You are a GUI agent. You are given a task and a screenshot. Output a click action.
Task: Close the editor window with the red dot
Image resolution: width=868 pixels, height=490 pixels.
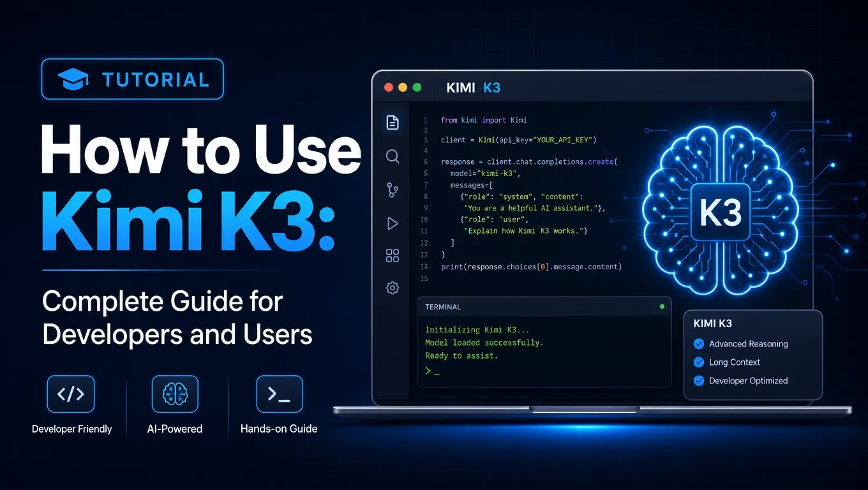(x=387, y=87)
